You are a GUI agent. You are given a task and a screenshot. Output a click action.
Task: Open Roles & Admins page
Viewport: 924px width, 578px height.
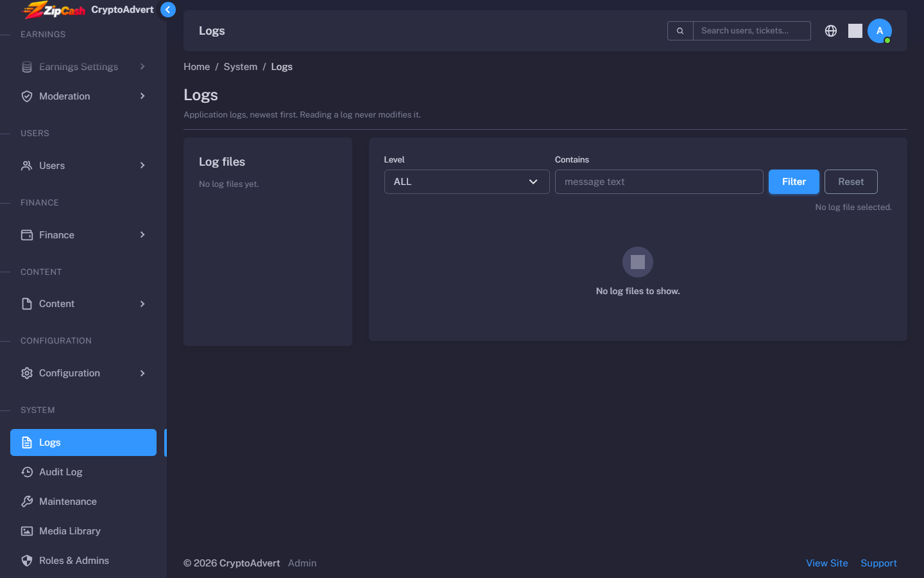83,561
